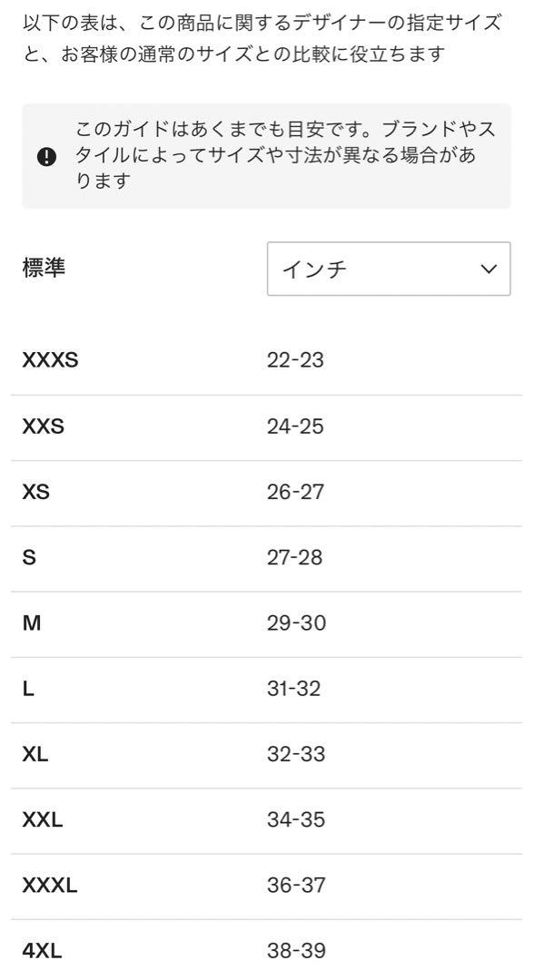Click the XXXL size label
The width and height of the screenshot is (534, 980).
pyautogui.click(x=49, y=886)
